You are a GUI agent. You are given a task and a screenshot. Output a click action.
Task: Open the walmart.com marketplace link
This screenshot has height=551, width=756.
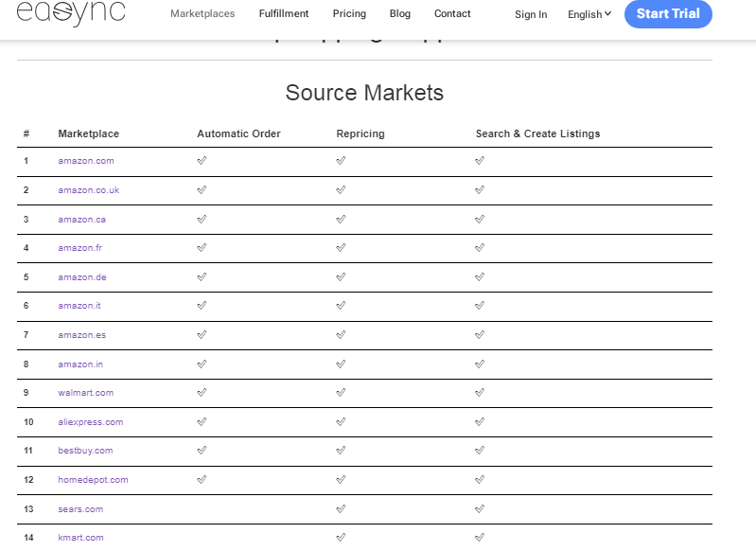[86, 393]
